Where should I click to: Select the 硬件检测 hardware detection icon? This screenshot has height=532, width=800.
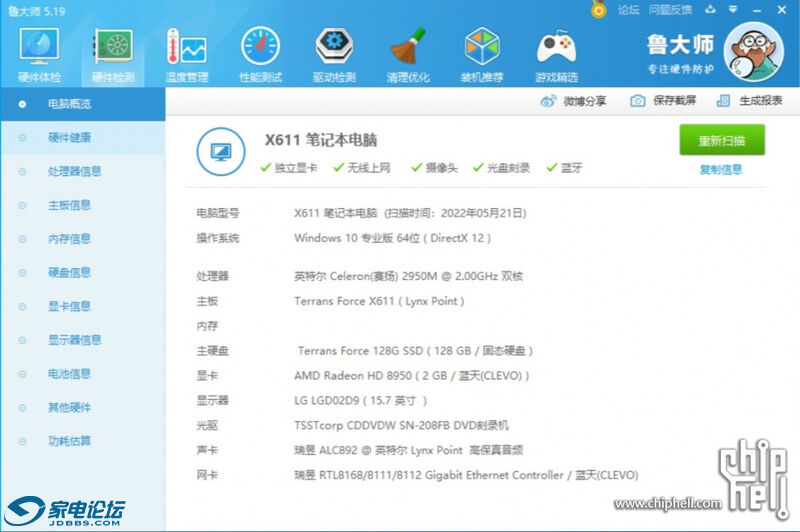coord(113,47)
